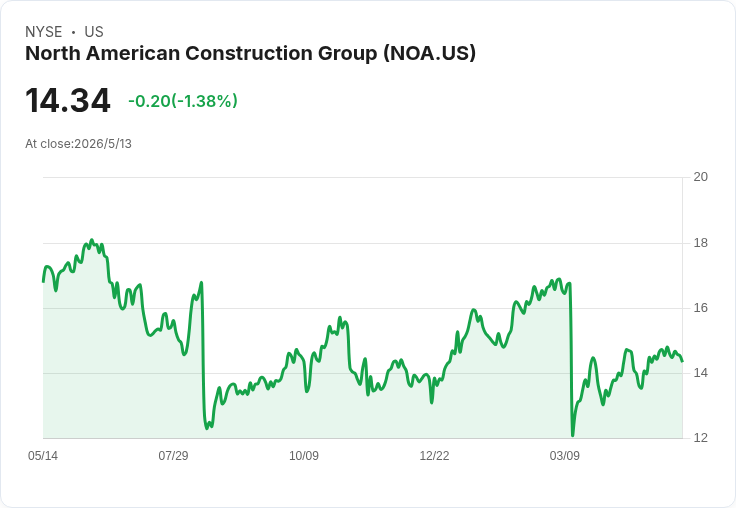Viewport: 736px width, 508px height.
Task: Click the sharp drop low point after 03/09
Action: point(573,435)
